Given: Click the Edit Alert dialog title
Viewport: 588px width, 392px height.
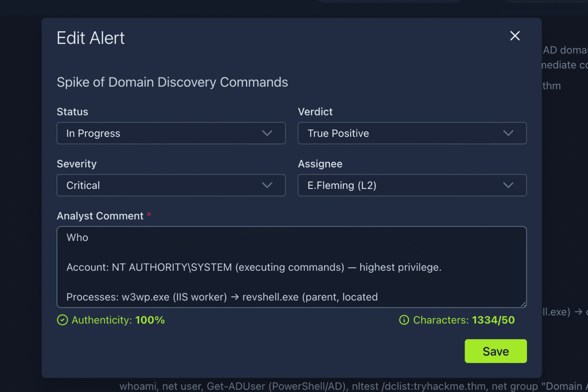Looking at the screenshot, I should (x=90, y=38).
